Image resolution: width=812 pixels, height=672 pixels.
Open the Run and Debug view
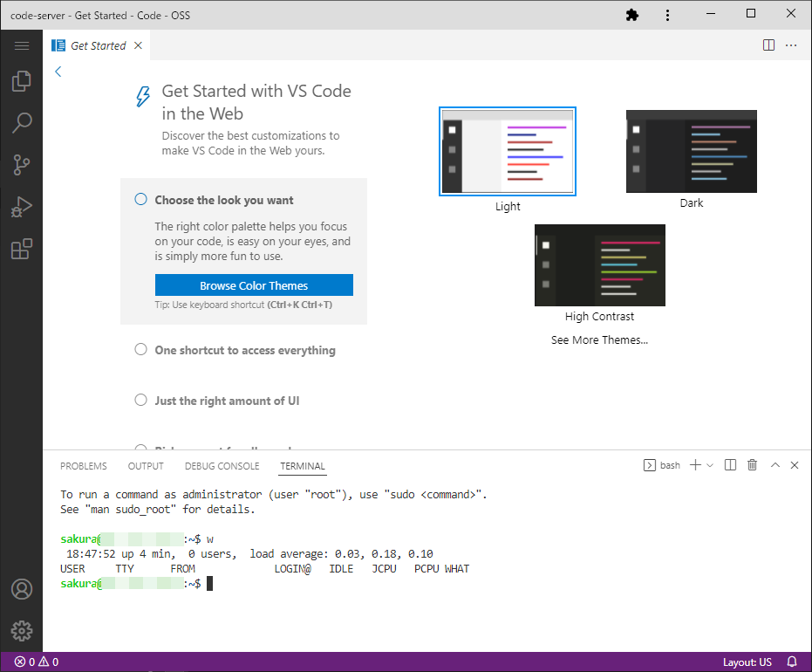pyautogui.click(x=21, y=207)
